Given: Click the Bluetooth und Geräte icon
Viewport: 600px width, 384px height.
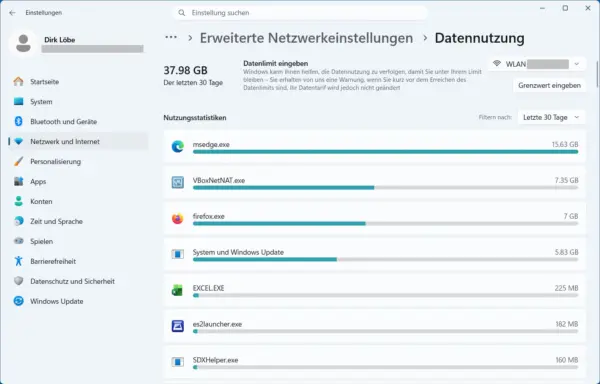Looking at the screenshot, I should pyautogui.click(x=18, y=121).
